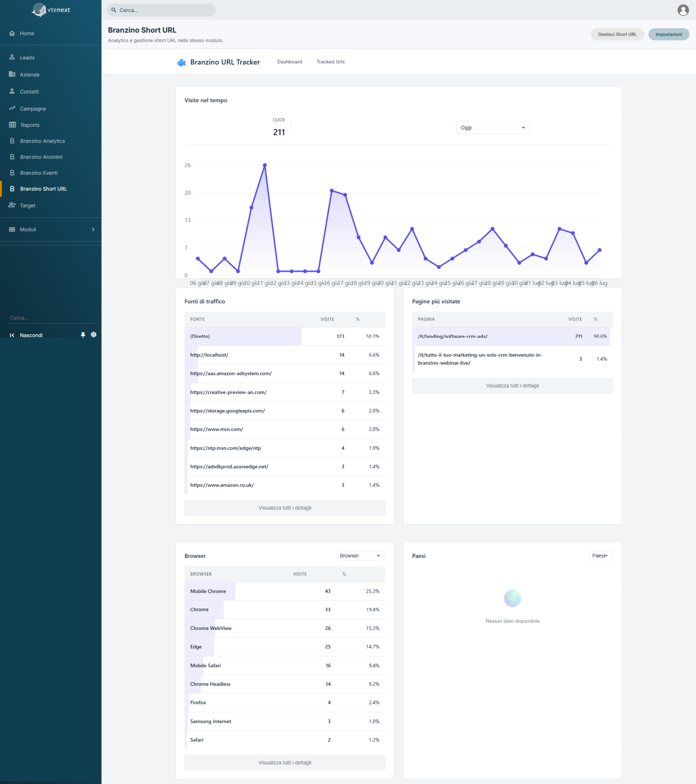
Task: Focus the top Cerca search field
Action: point(161,10)
